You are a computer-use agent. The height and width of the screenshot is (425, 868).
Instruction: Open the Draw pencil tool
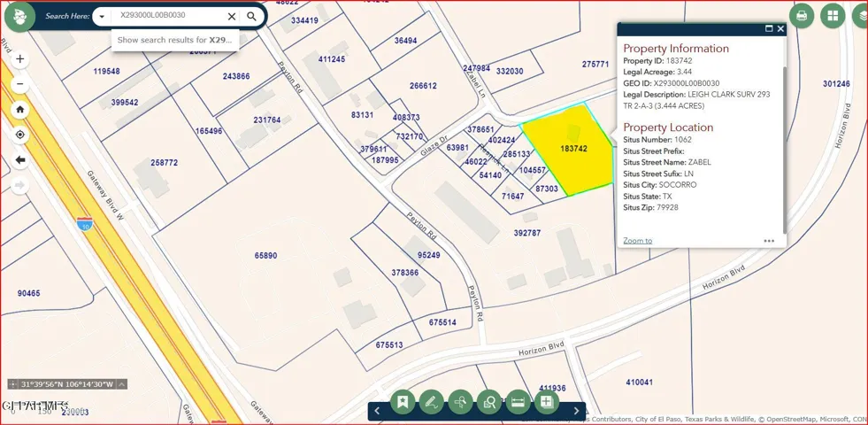point(431,402)
